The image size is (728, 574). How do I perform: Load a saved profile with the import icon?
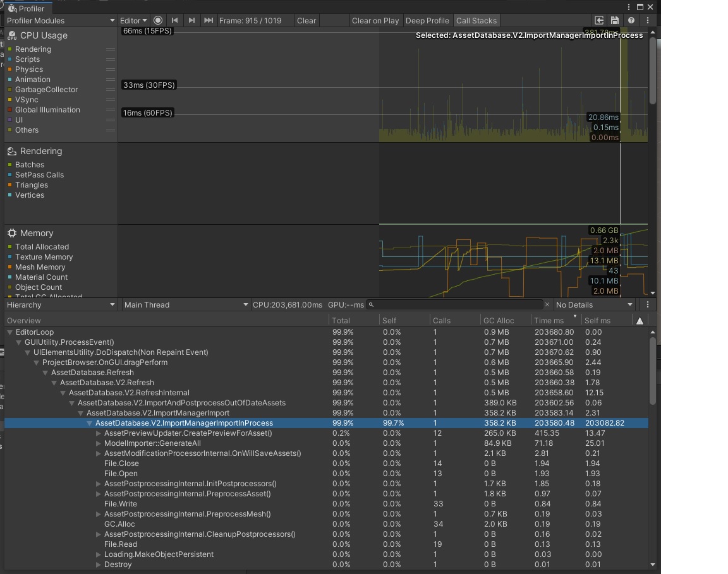click(599, 20)
